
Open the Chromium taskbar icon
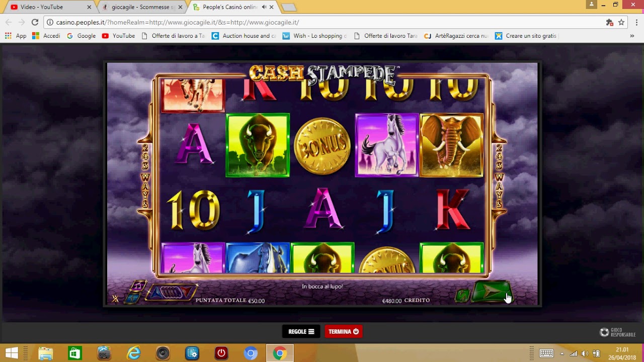[251, 353]
